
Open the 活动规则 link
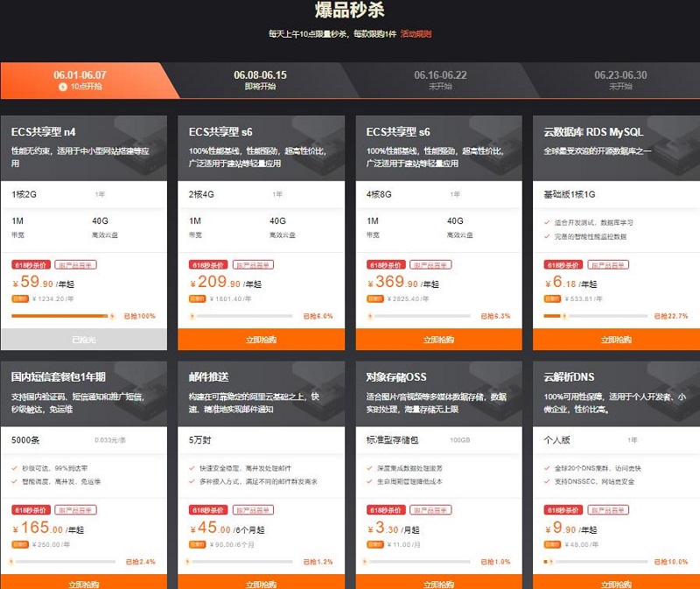click(x=416, y=34)
